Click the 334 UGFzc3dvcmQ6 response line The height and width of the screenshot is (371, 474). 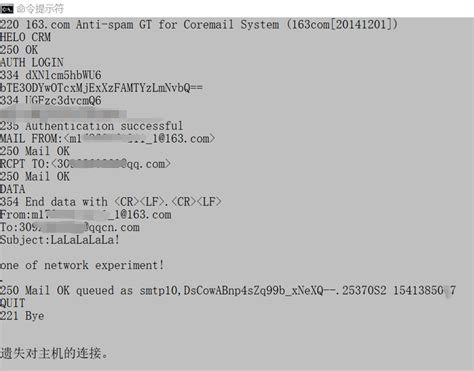click(51, 100)
